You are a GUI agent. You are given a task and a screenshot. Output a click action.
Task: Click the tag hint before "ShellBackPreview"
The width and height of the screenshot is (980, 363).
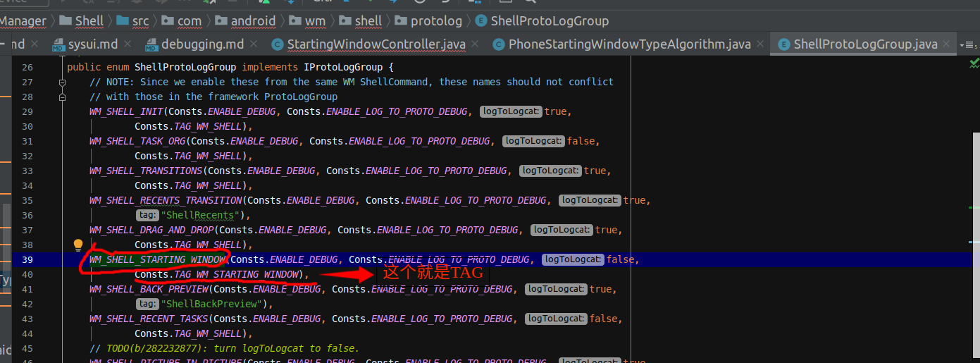(x=147, y=304)
